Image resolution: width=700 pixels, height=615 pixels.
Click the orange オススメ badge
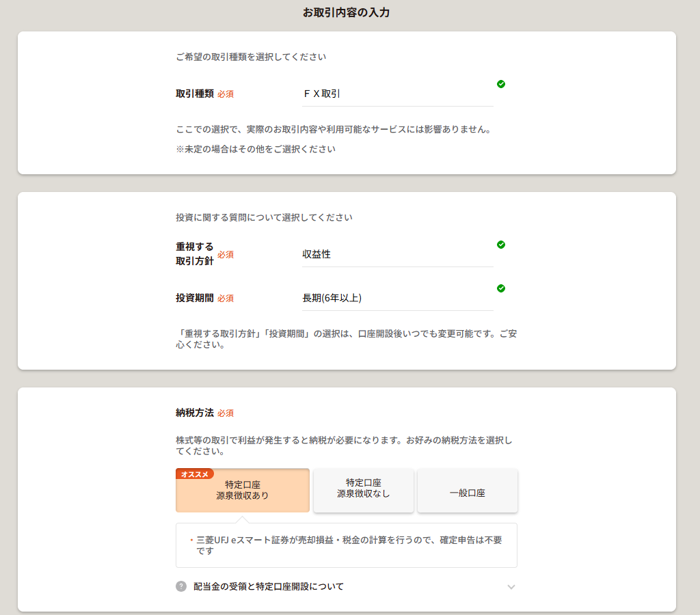click(x=195, y=474)
